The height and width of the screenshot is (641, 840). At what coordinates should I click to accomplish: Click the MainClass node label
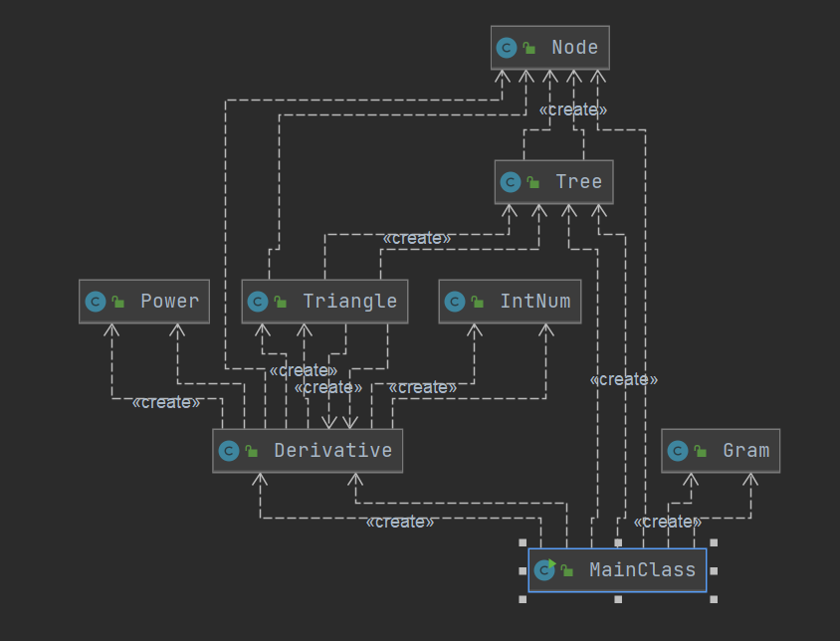tap(642, 569)
